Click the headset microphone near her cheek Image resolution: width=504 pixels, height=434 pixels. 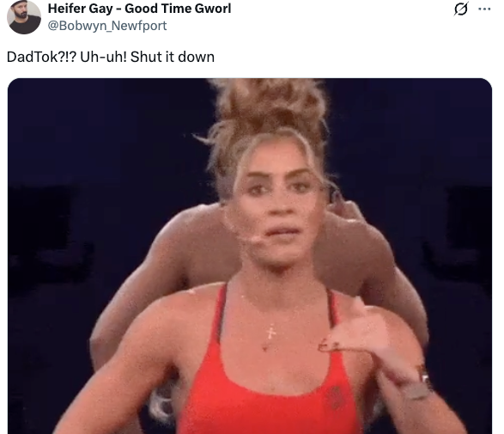pos(254,239)
